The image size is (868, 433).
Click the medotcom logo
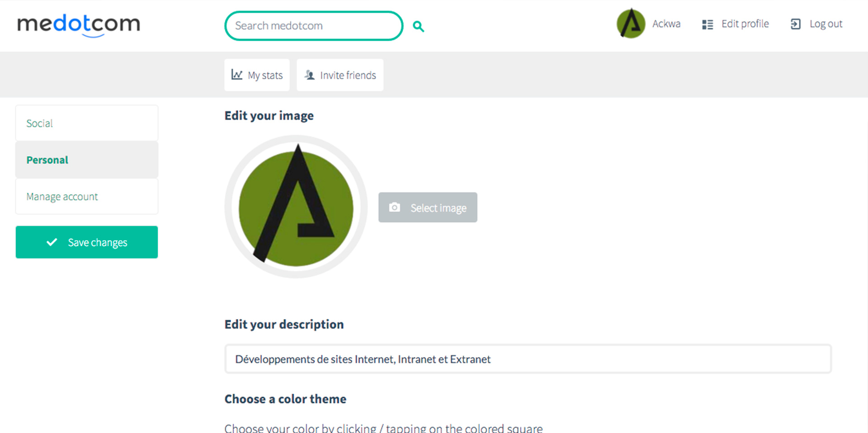coord(79,25)
